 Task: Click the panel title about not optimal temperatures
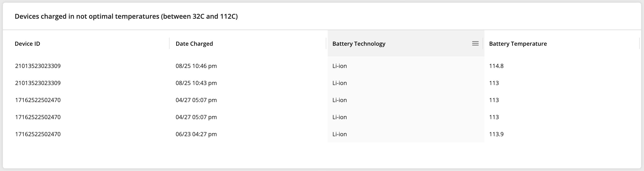(126, 16)
